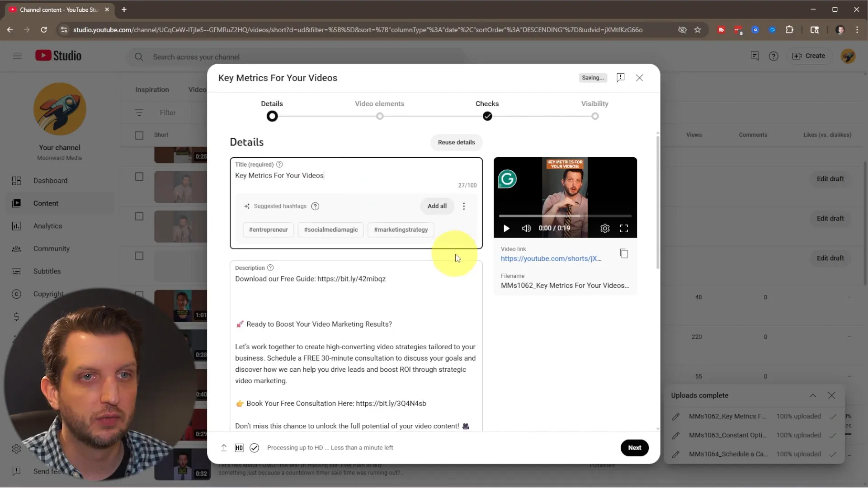The width and height of the screenshot is (868, 488).
Task: Add the #socialmediamagic hashtag
Action: point(331,230)
